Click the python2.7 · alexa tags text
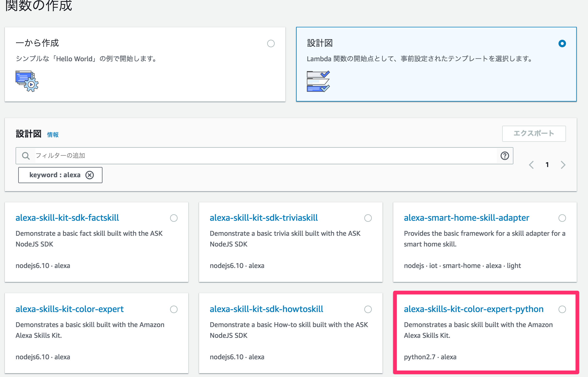The image size is (588, 377). pyautogui.click(x=430, y=357)
